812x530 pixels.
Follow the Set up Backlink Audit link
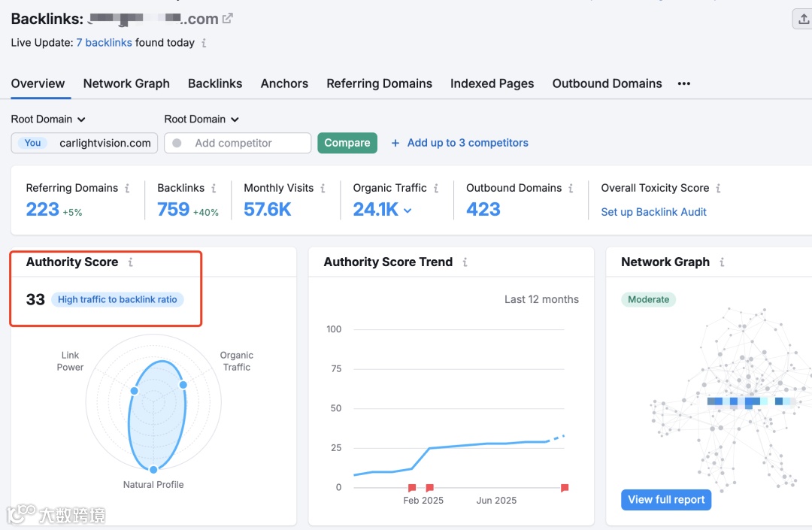click(653, 212)
